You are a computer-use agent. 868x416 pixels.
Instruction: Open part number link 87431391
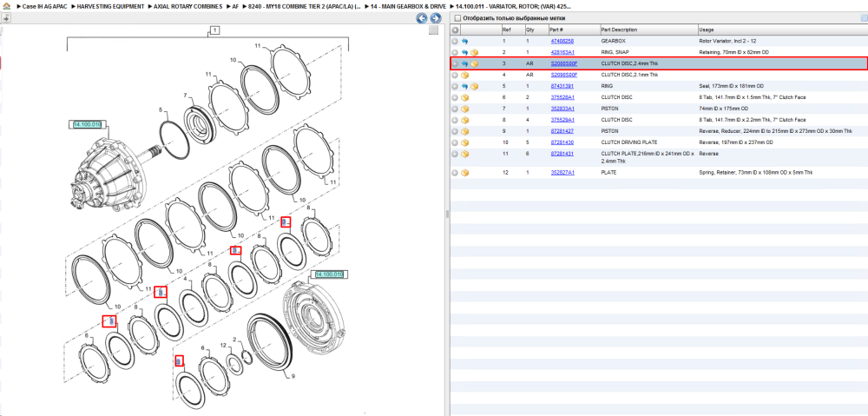(x=562, y=86)
